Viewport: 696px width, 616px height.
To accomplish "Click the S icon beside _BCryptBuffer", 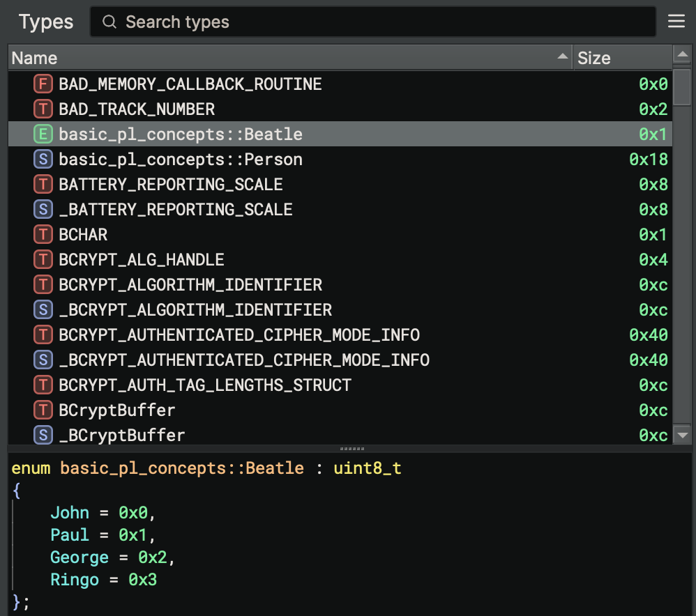I will click(x=43, y=436).
